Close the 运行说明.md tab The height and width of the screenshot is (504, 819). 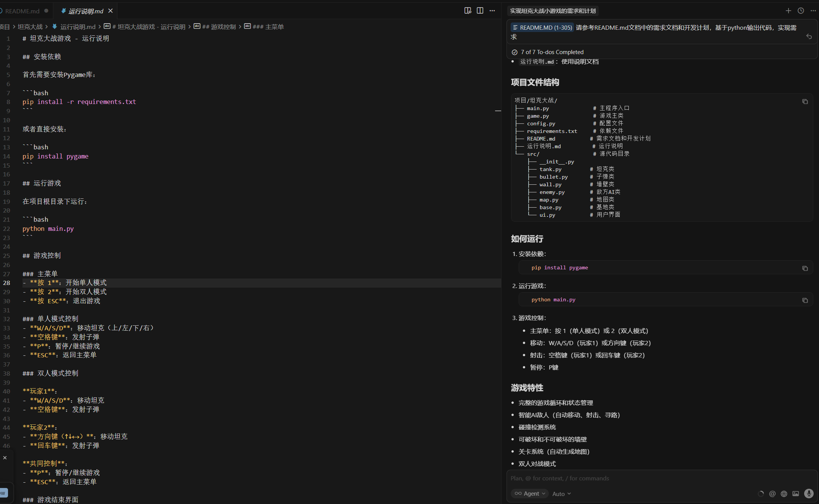(111, 11)
